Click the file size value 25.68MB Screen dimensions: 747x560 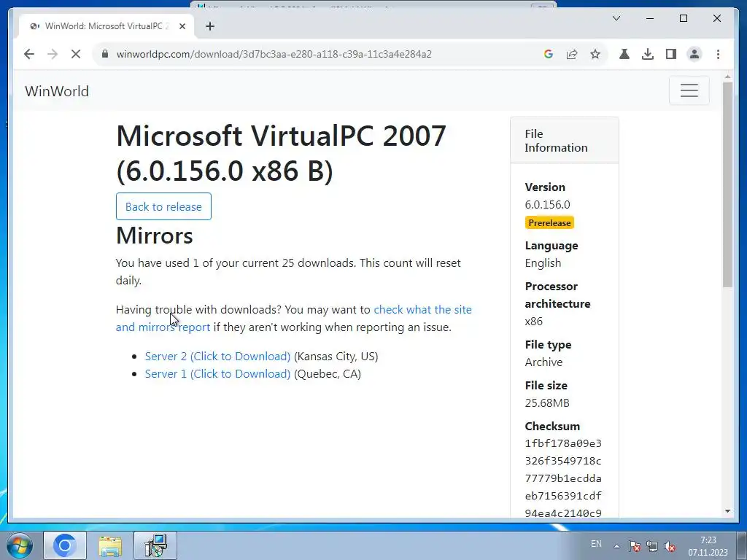coord(547,402)
